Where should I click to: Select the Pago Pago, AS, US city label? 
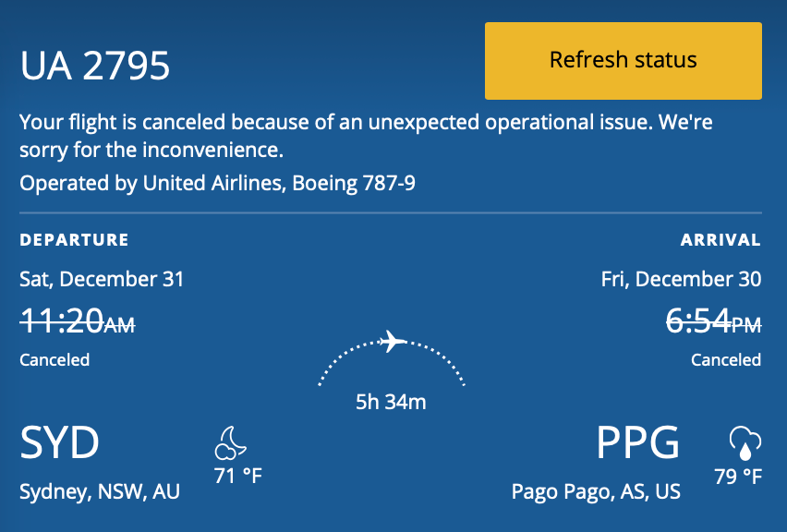point(597,491)
